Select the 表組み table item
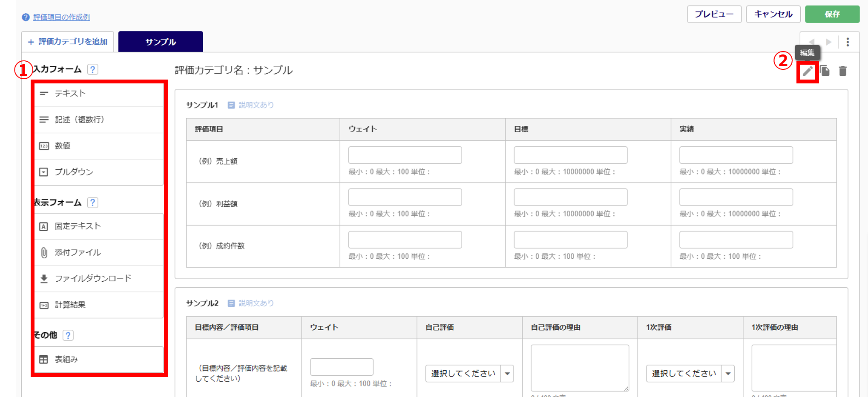 click(99, 360)
